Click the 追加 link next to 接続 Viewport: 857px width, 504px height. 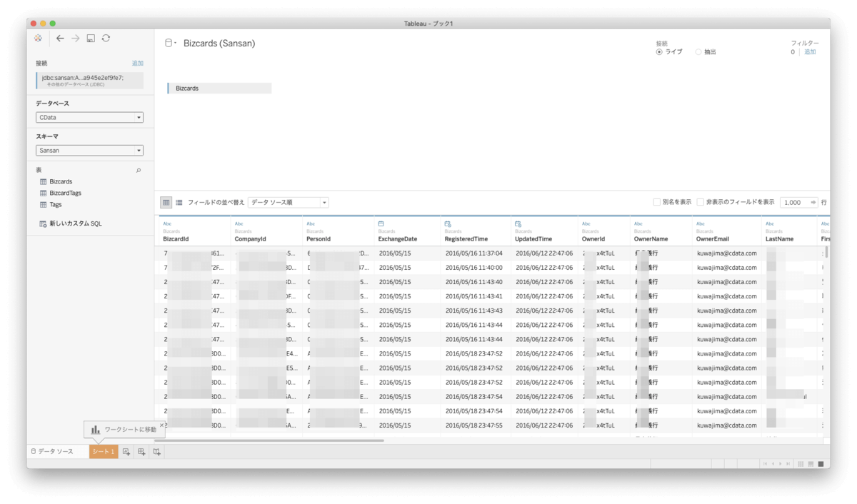coord(138,64)
